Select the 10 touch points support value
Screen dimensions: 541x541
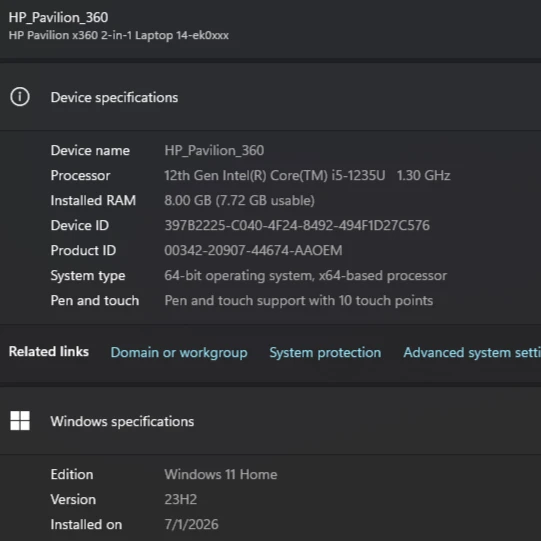pyautogui.click(x=298, y=301)
